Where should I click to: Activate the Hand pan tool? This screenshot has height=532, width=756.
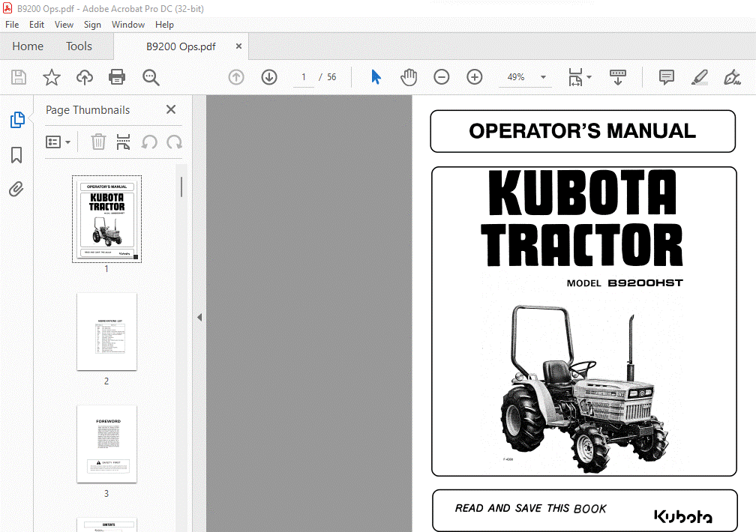click(408, 77)
